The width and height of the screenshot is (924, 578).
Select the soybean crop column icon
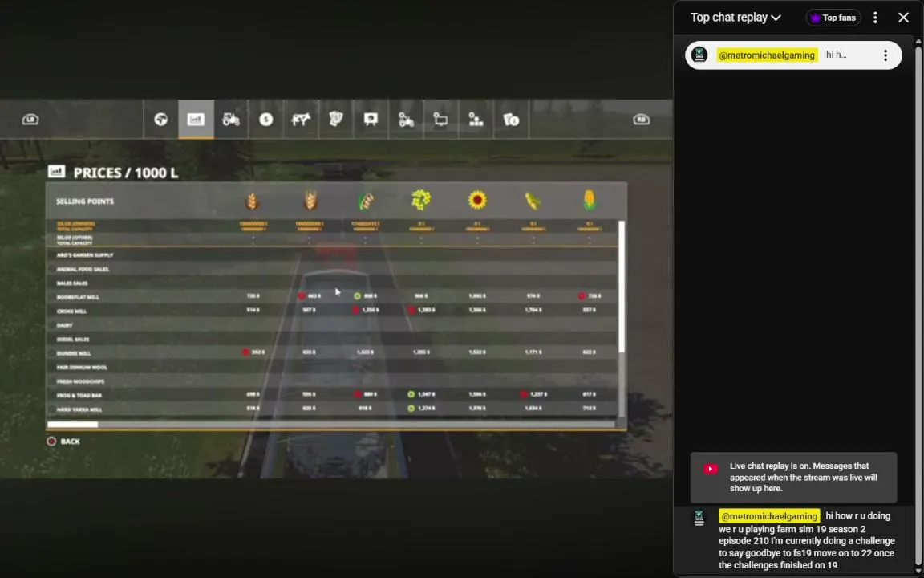click(533, 201)
